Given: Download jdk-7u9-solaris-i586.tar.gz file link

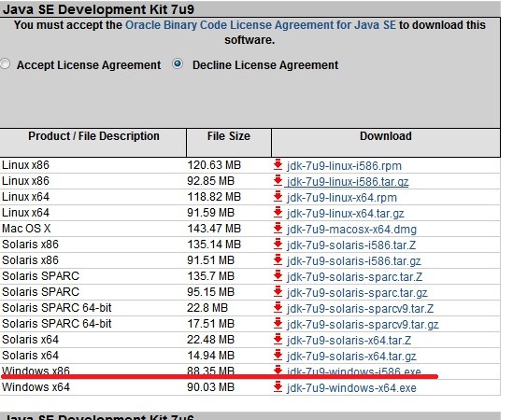Looking at the screenshot, I should click(x=353, y=260).
